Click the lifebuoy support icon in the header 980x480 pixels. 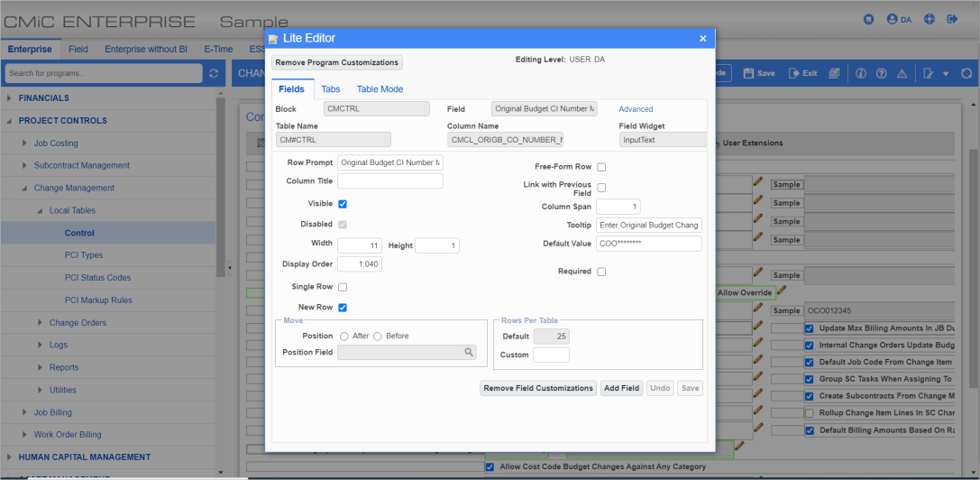(929, 20)
